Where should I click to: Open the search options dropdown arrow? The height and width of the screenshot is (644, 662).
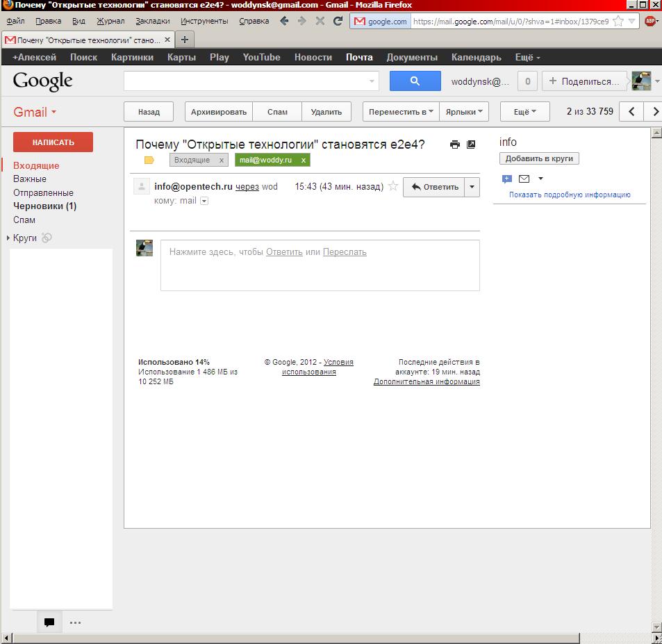point(372,81)
